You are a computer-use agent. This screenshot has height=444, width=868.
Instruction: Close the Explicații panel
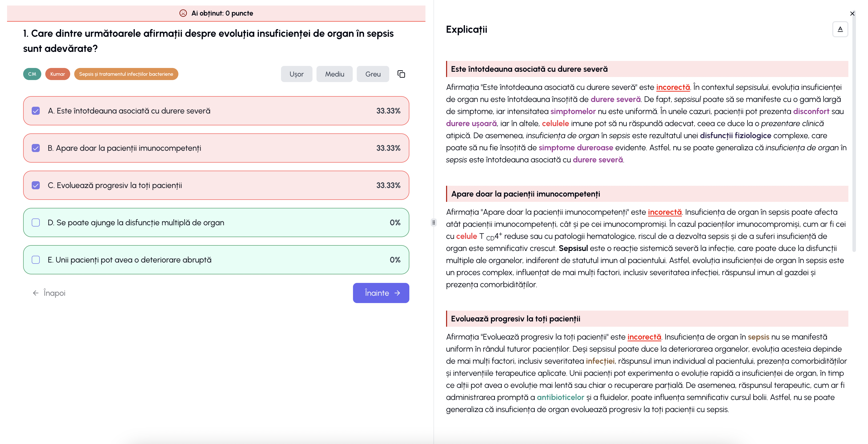[x=852, y=14]
